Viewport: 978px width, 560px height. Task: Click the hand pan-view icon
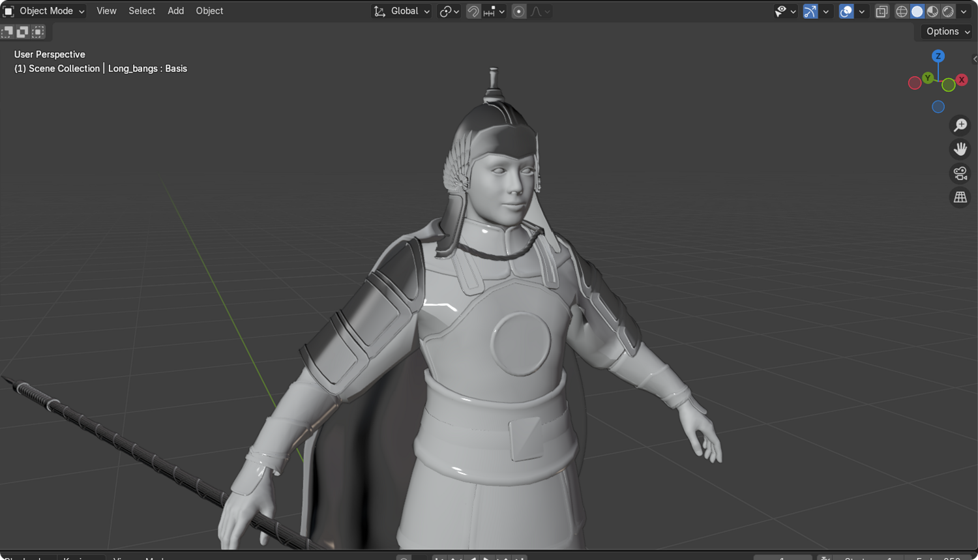click(x=960, y=149)
